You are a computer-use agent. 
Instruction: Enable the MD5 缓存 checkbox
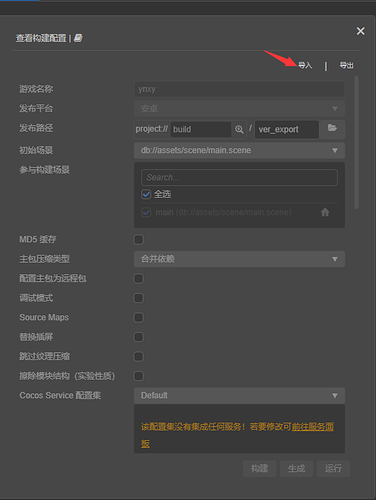[139, 239]
